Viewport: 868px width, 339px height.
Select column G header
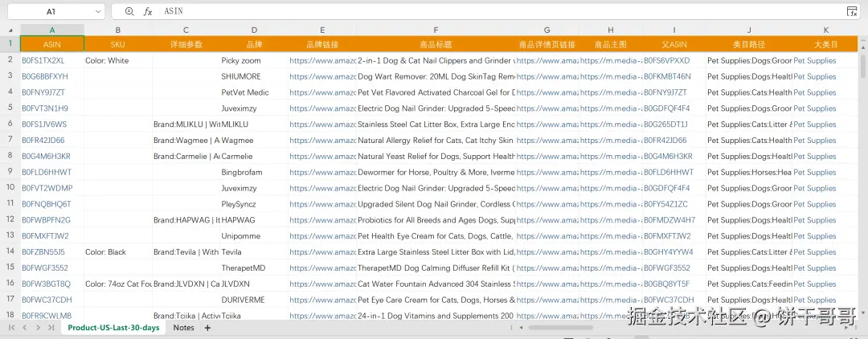click(x=547, y=30)
